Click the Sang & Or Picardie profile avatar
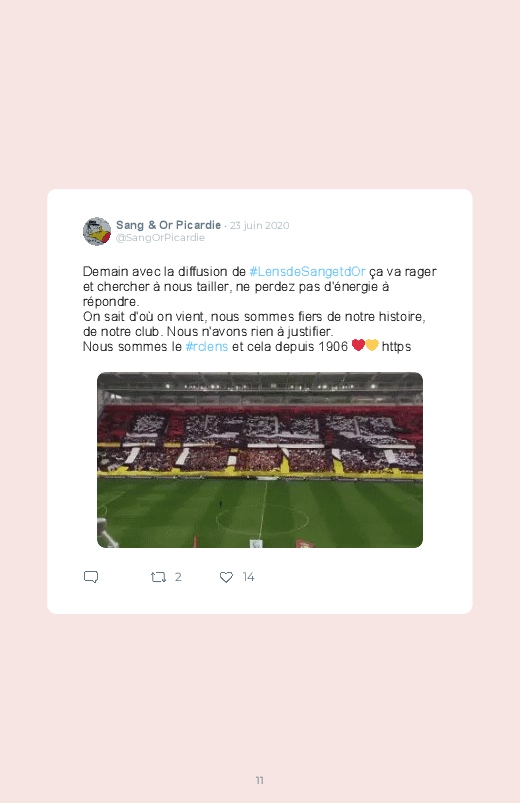This screenshot has width=520, height=803. pyautogui.click(x=97, y=231)
